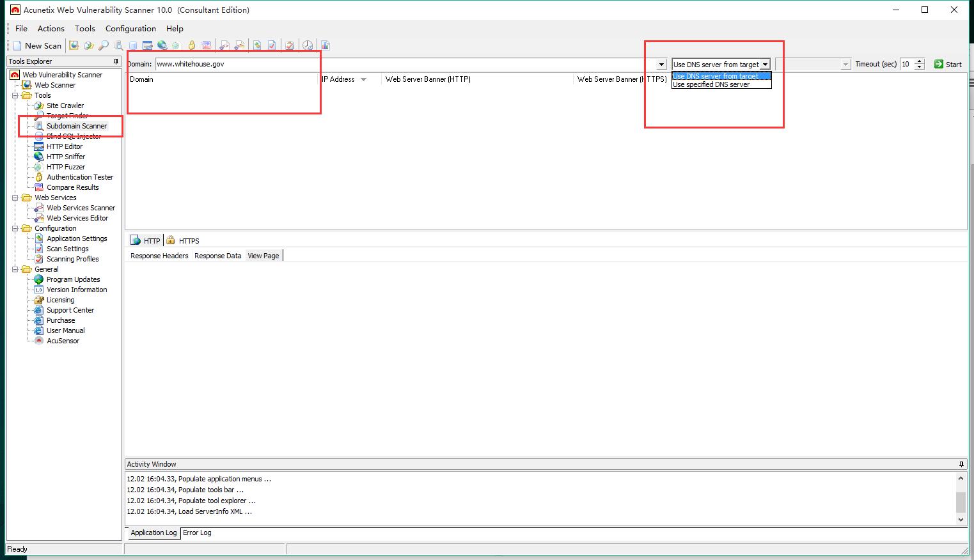This screenshot has width=974, height=560.
Task: Open the Scheduler clock icon in the toolbar
Action: [308, 45]
